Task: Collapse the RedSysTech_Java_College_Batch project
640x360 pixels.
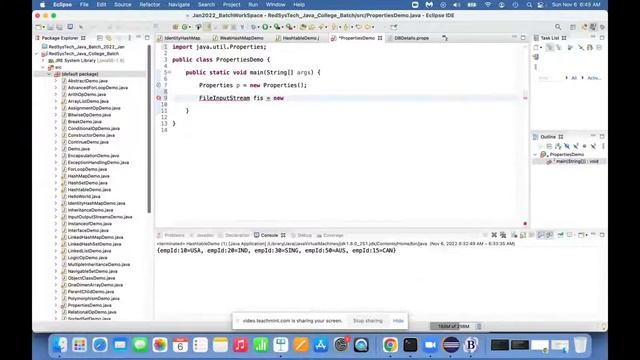Action: pyautogui.click(x=37, y=54)
